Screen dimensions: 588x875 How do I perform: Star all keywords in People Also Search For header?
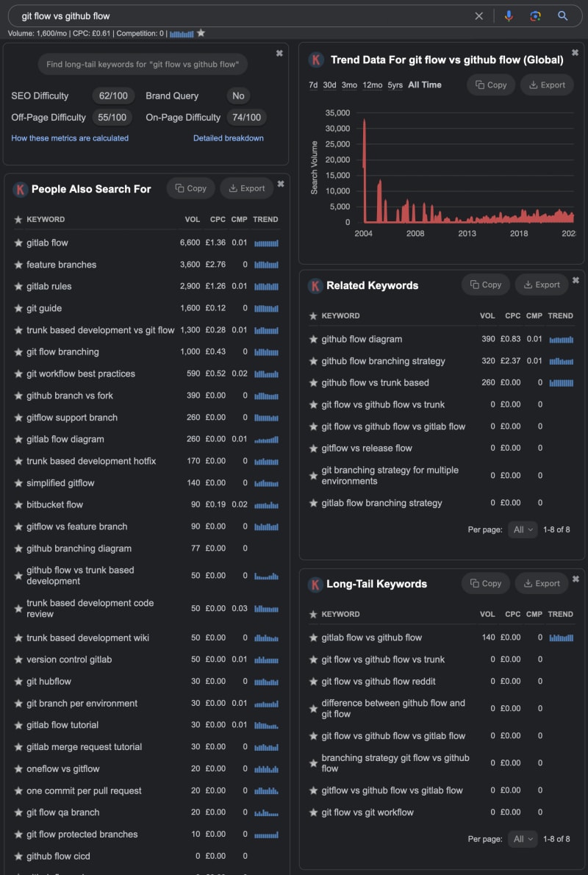click(18, 220)
